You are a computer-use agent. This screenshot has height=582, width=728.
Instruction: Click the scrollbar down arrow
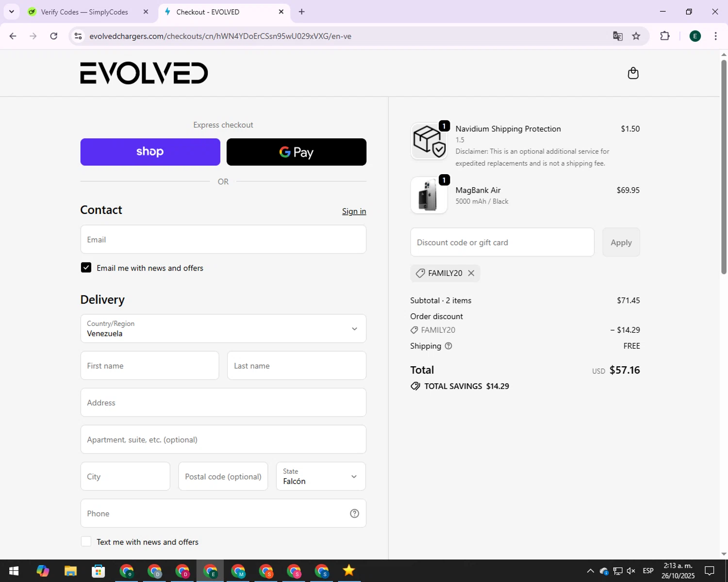(724, 554)
